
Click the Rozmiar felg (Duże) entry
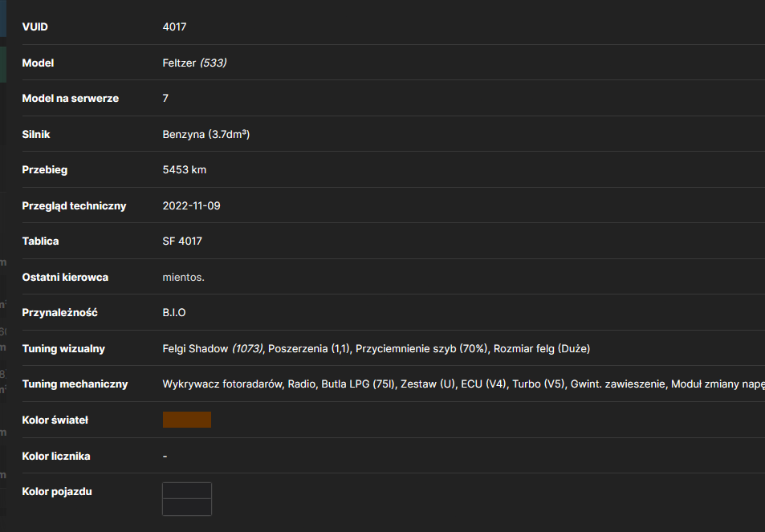click(542, 349)
